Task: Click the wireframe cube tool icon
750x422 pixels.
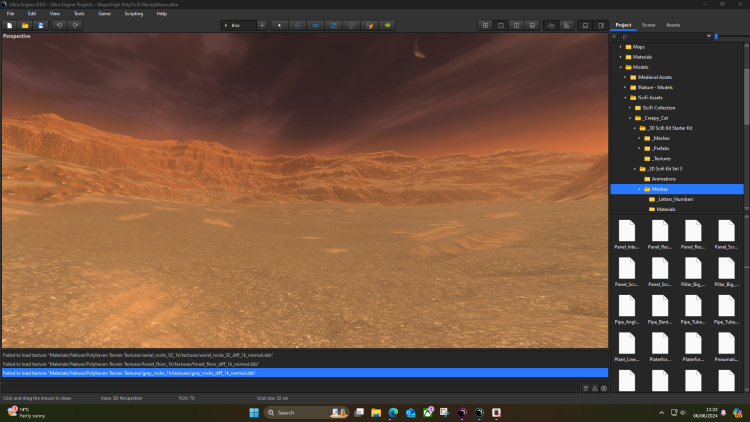Action: tap(352, 25)
